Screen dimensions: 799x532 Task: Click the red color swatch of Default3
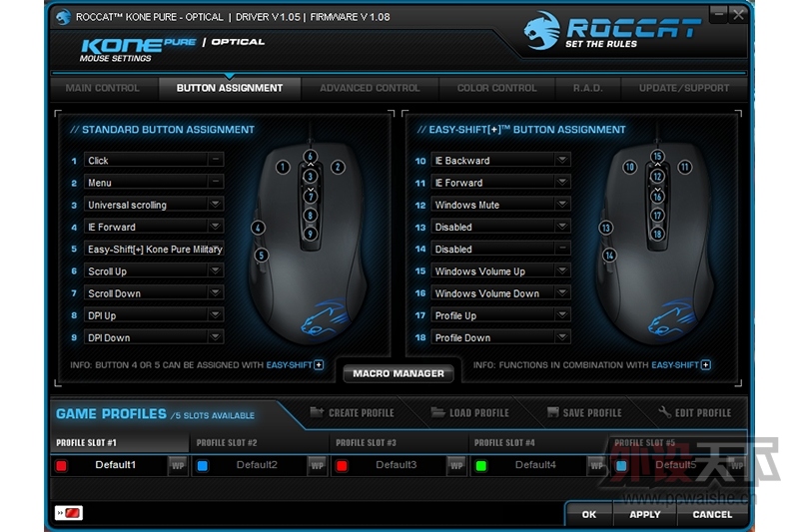(x=342, y=466)
